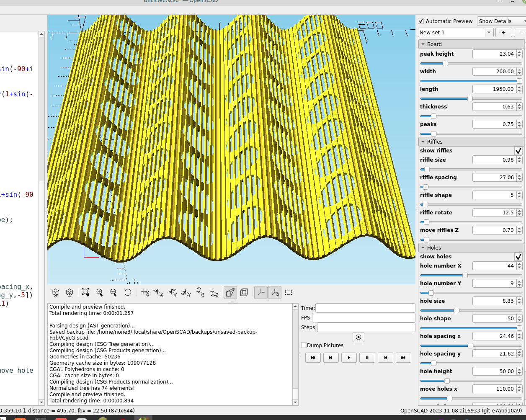Click the full Render icon
This screenshot has width=526, height=420.
[70, 292]
